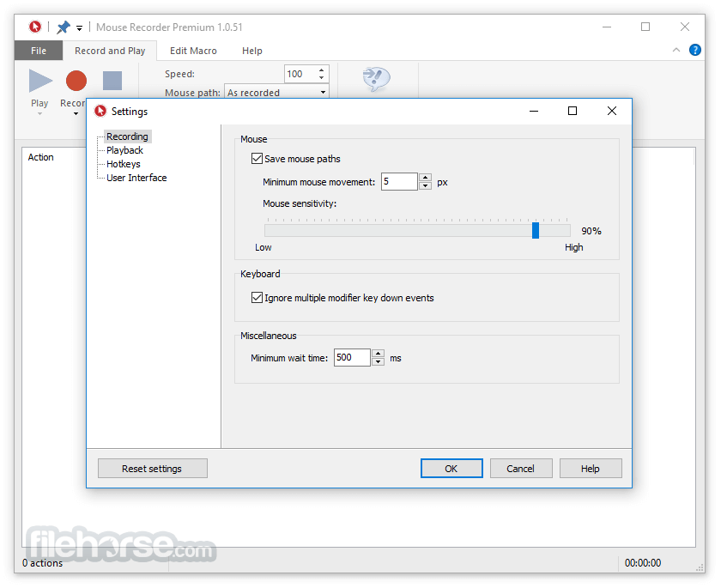The height and width of the screenshot is (588, 721).
Task: Click the 00:00:00 timer in status bar
Action: click(642, 563)
